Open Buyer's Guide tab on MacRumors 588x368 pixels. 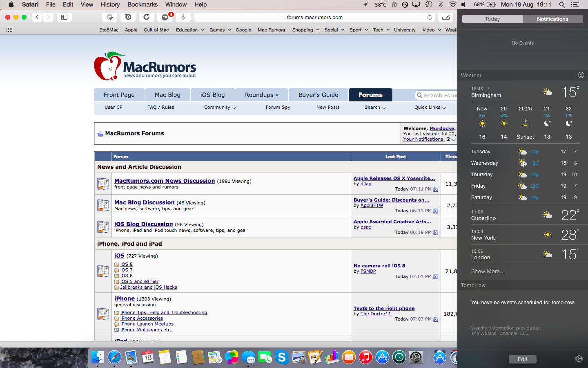click(318, 95)
